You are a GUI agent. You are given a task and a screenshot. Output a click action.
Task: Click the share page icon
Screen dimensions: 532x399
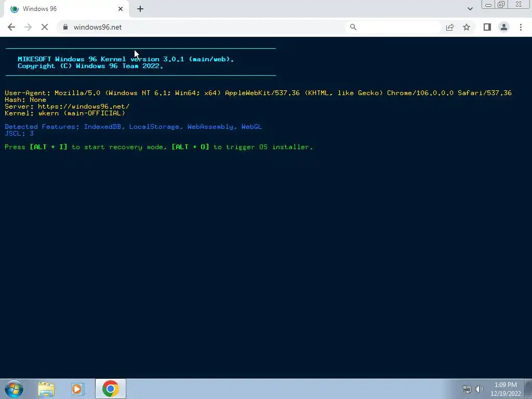(450, 27)
